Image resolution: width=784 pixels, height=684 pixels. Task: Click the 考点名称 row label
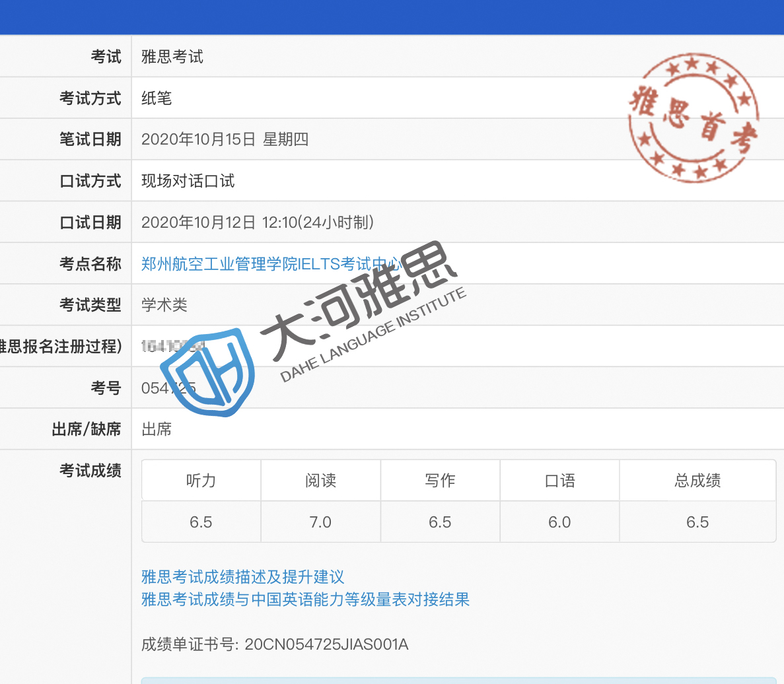pos(90,263)
